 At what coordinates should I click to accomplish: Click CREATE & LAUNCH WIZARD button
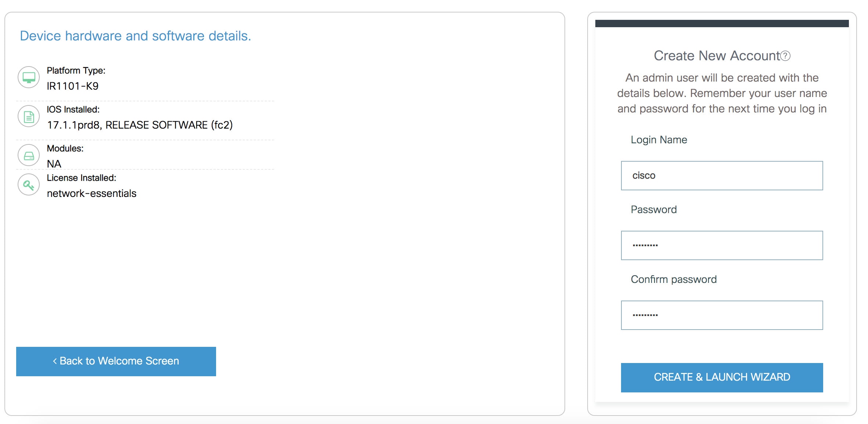[x=722, y=377]
